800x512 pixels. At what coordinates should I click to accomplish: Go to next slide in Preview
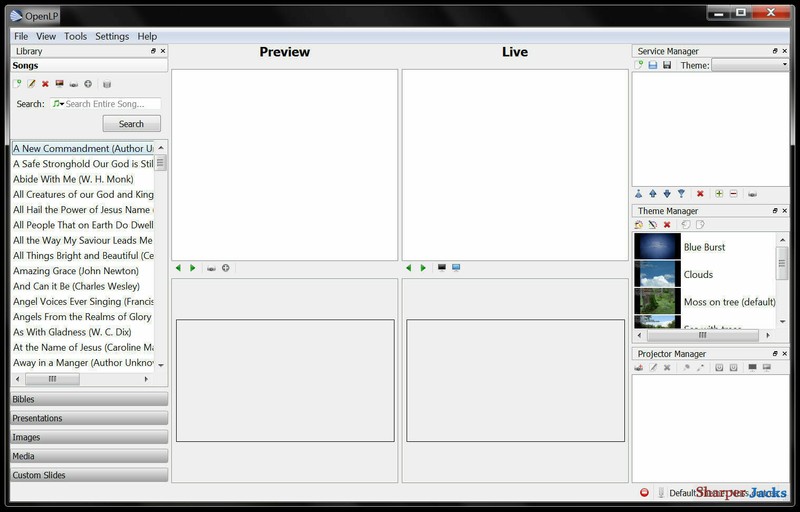(x=192, y=268)
